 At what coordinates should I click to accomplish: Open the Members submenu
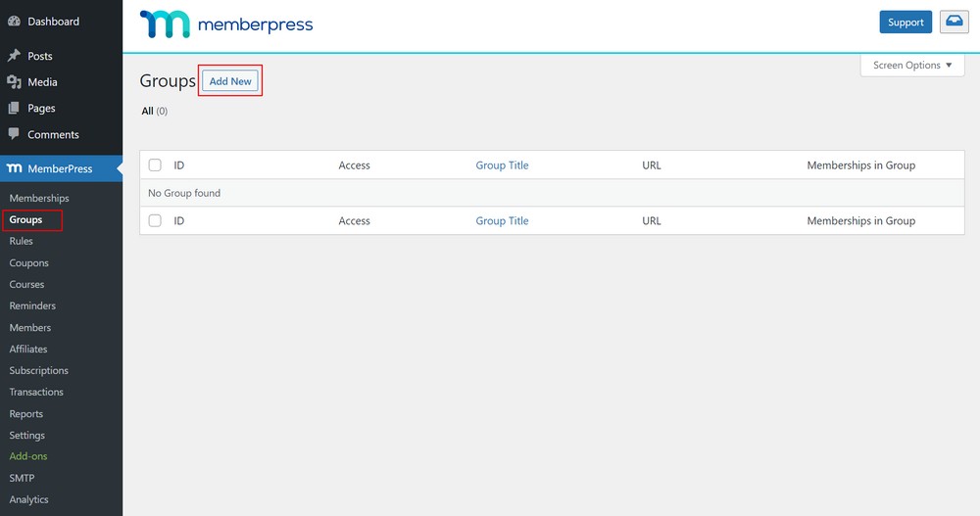[x=30, y=327]
